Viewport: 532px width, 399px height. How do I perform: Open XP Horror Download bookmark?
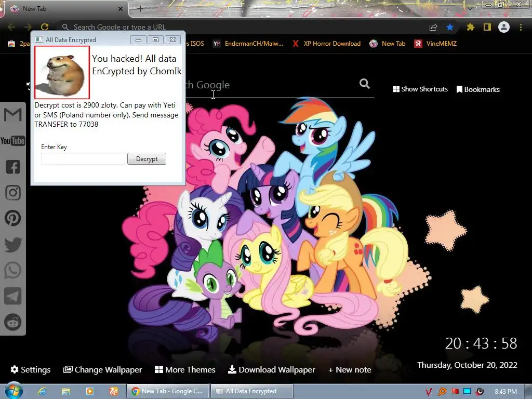(x=327, y=44)
